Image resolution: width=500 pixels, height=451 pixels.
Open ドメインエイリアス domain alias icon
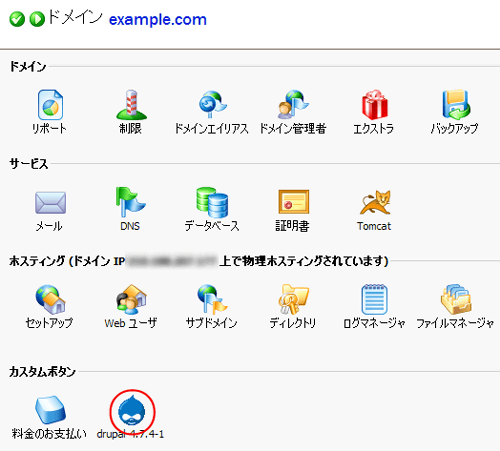[x=212, y=105]
